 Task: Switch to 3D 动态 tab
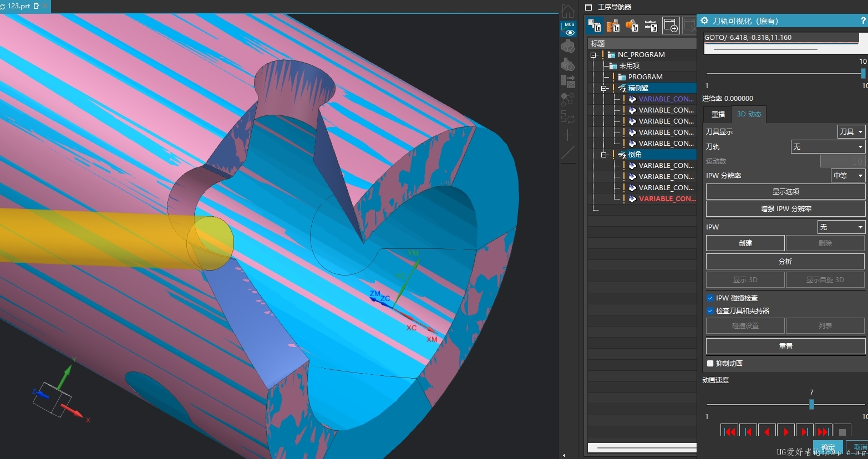[x=749, y=114]
